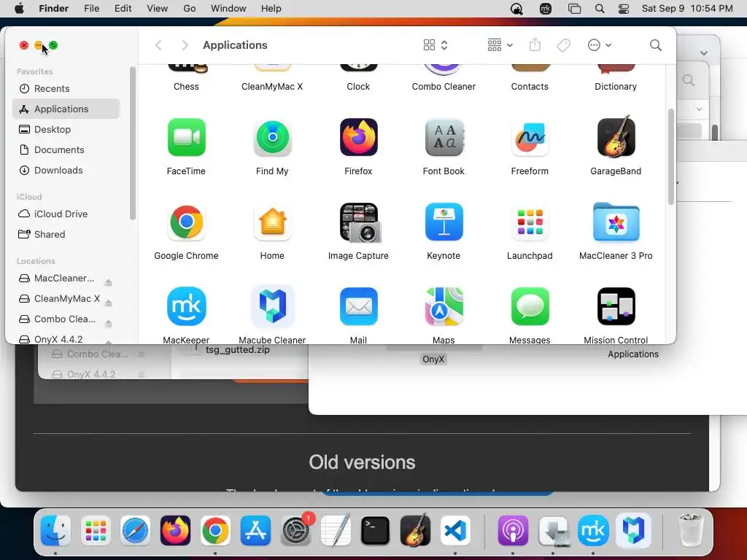Click the Edit Tags toolbar icon

click(564, 45)
